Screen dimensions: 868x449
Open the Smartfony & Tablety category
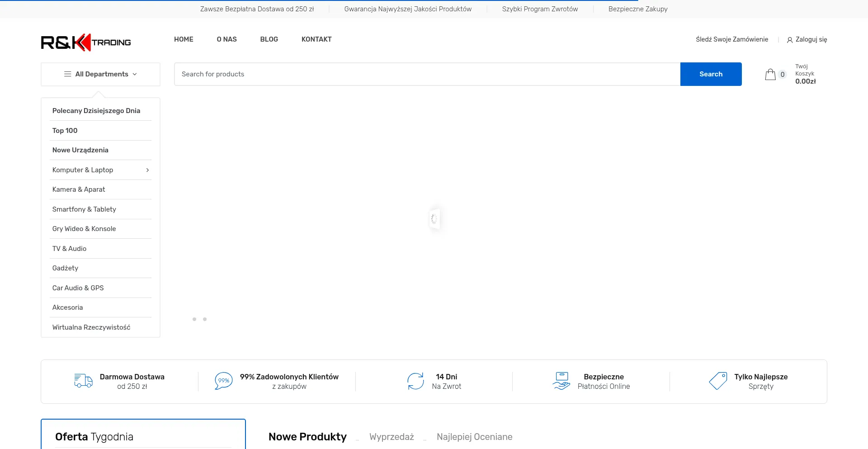pyautogui.click(x=84, y=209)
